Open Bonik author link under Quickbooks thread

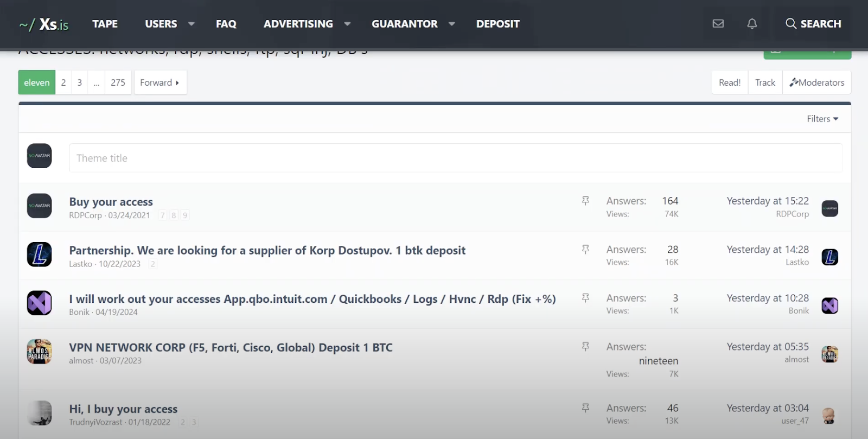(x=79, y=312)
